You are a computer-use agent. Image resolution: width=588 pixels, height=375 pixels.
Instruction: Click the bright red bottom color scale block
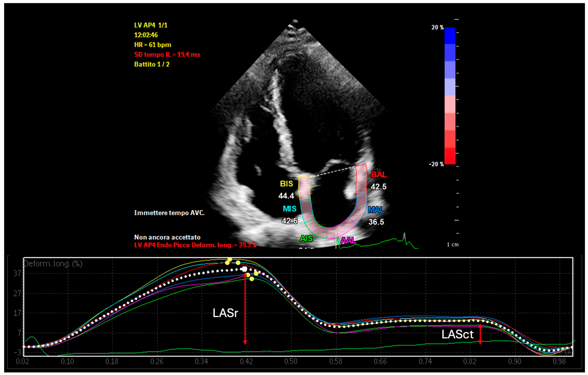point(450,156)
